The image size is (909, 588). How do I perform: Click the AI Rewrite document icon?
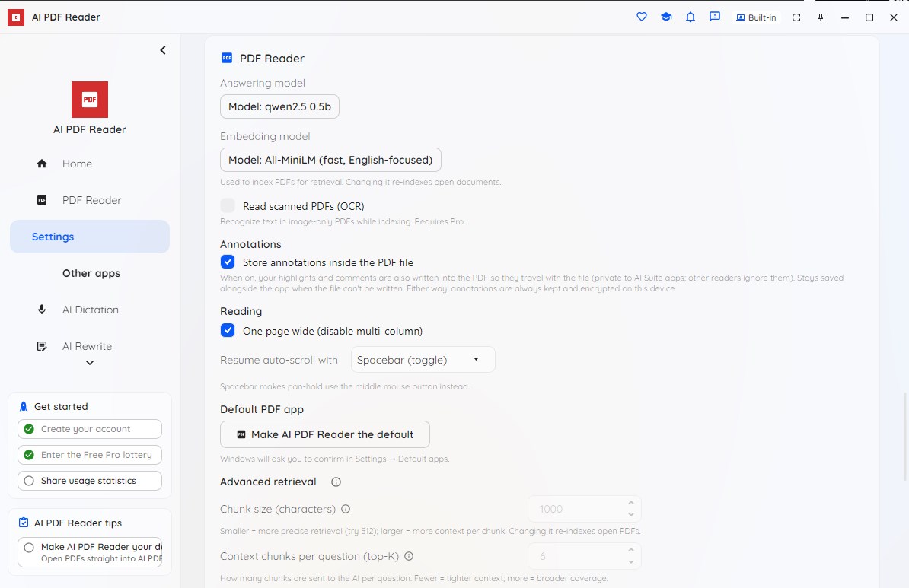pos(42,346)
